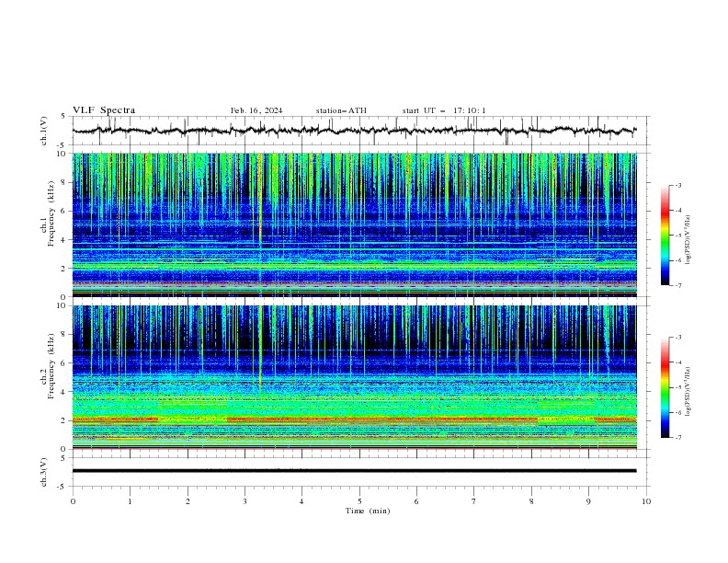
Task: Click the time axis tick label '10'
Action: coord(646,501)
